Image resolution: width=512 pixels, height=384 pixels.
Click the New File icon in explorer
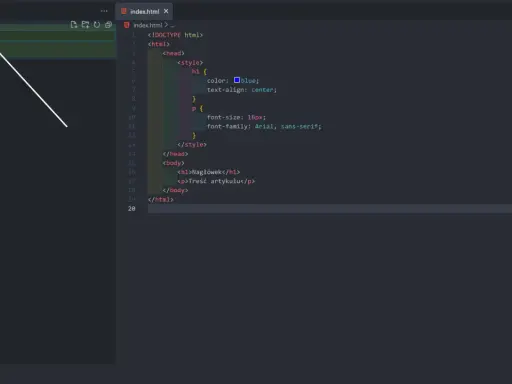[74, 25]
